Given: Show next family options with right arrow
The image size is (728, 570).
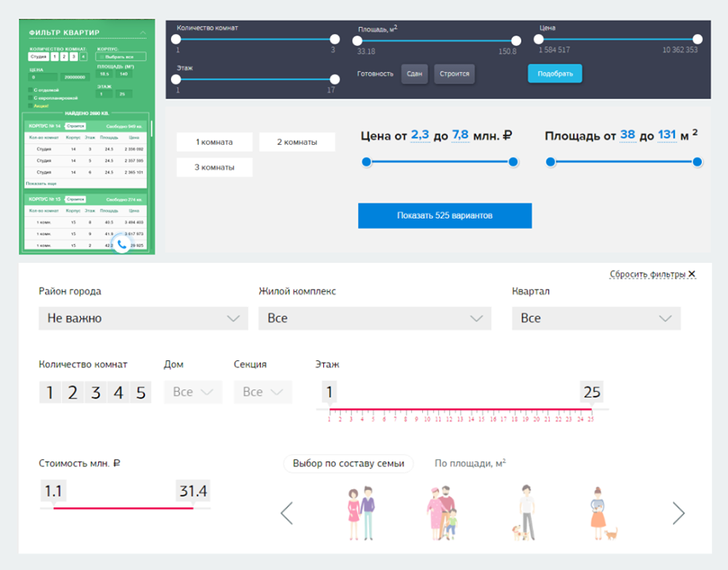Looking at the screenshot, I should tap(678, 513).
